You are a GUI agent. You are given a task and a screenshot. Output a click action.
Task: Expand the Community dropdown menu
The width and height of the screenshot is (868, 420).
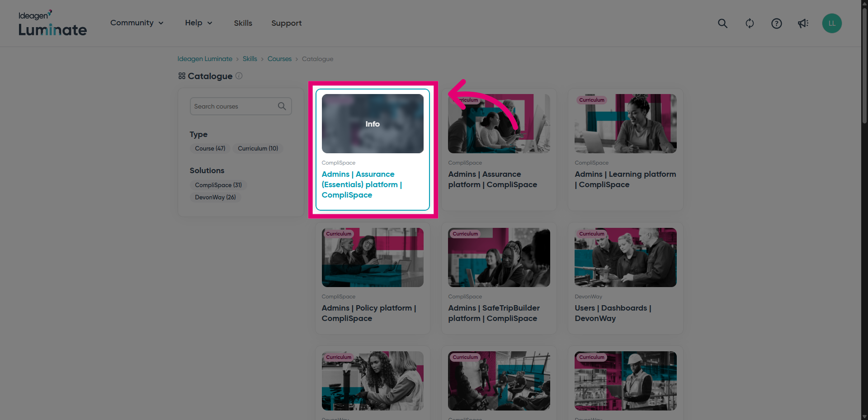pyautogui.click(x=137, y=23)
